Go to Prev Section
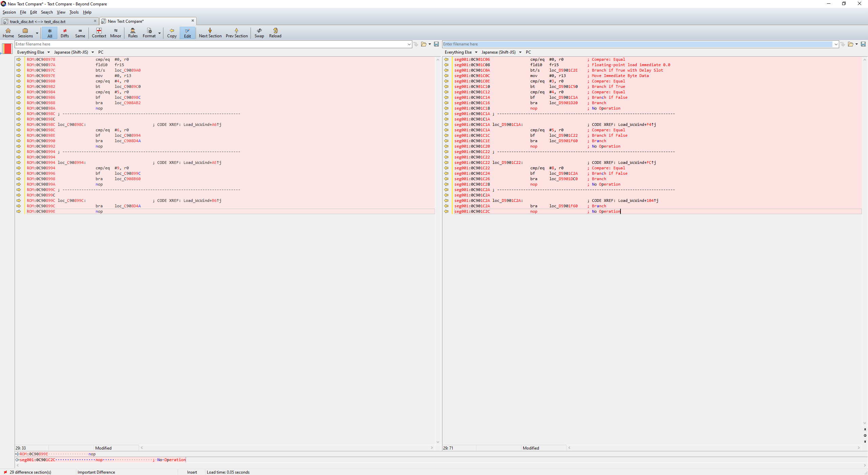The width and height of the screenshot is (868, 475). tap(236, 33)
